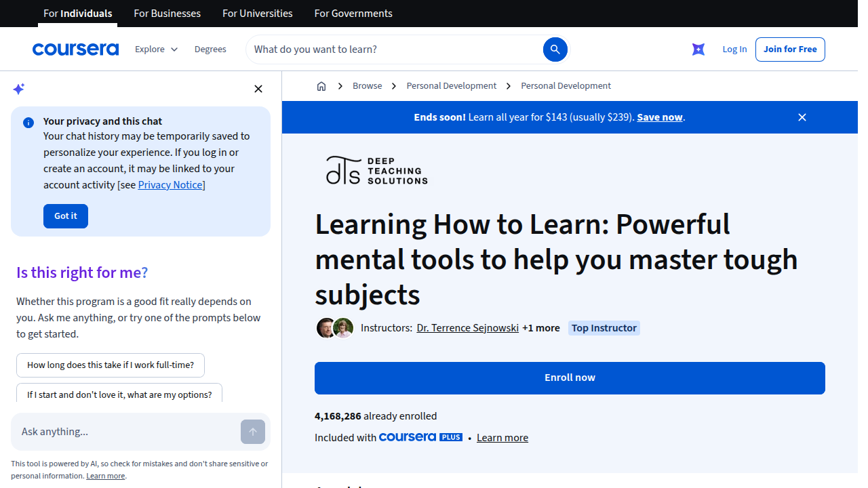Close the chat side panel
The height and width of the screenshot is (488, 868).
pyautogui.click(x=258, y=89)
